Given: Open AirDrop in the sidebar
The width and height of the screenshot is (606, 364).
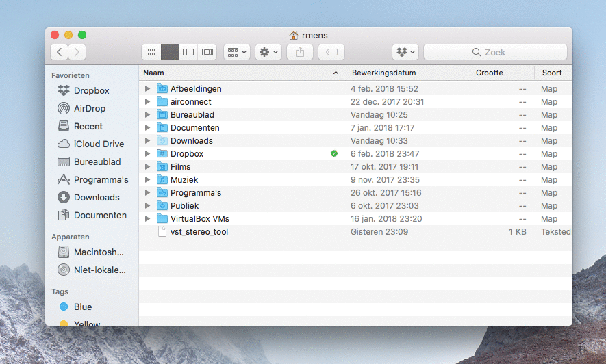Looking at the screenshot, I should (89, 108).
